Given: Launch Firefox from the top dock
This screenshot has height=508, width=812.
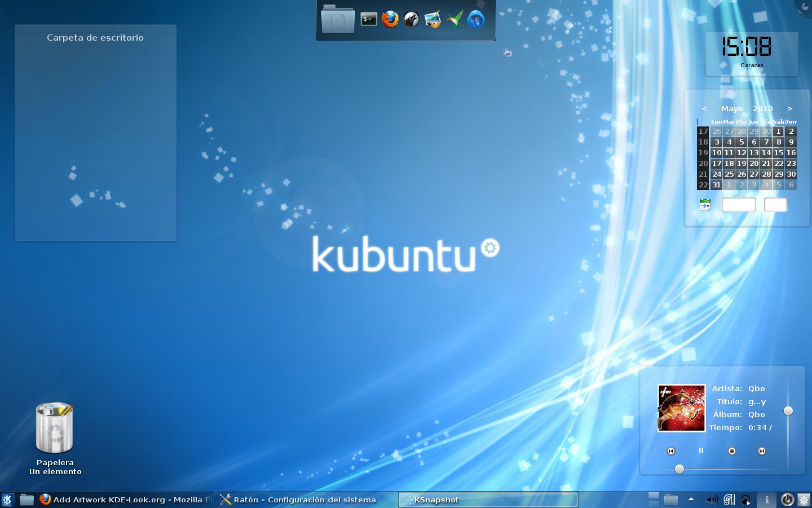Looking at the screenshot, I should [x=390, y=19].
